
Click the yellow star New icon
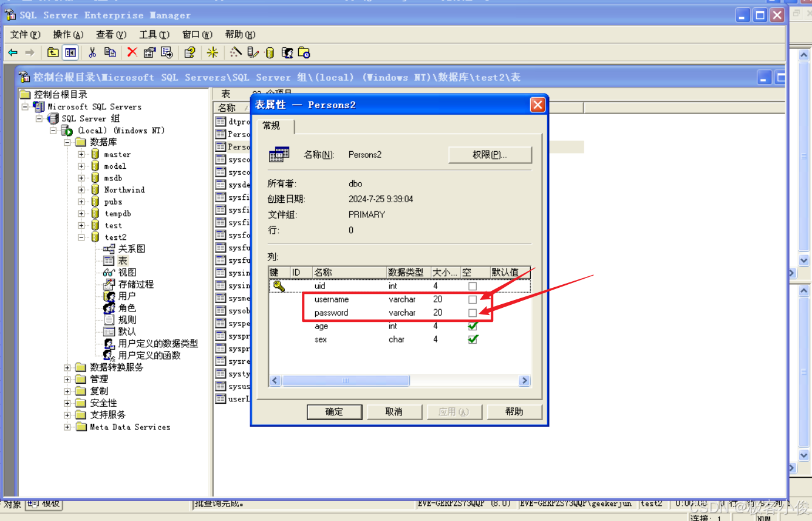(x=212, y=53)
